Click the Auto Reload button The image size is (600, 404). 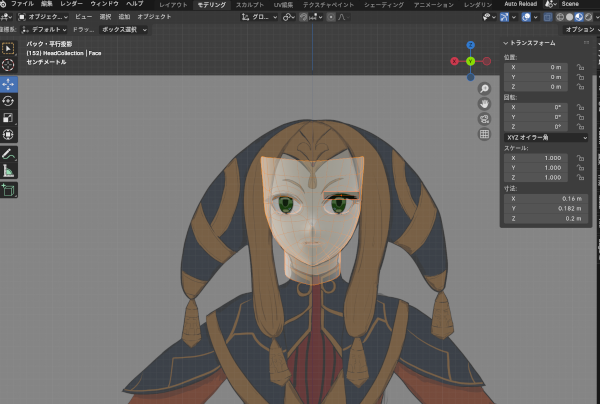tap(519, 5)
